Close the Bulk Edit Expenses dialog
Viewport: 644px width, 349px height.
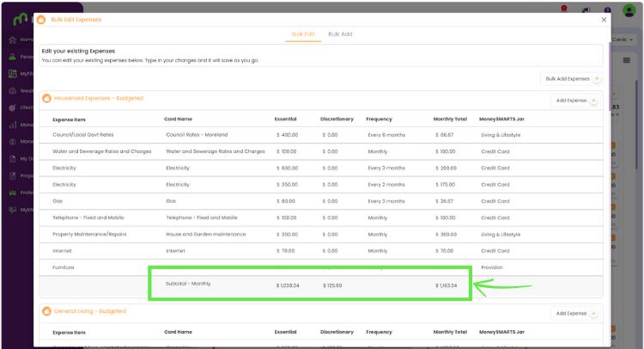[x=604, y=20]
